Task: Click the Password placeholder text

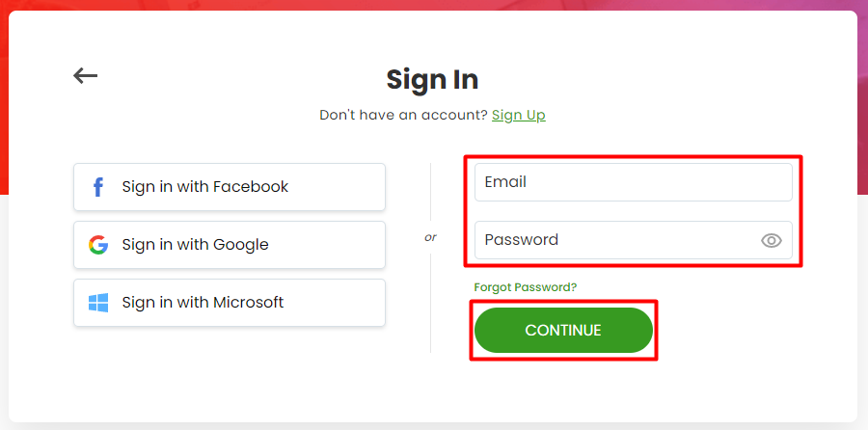Action: pyautogui.click(x=522, y=240)
